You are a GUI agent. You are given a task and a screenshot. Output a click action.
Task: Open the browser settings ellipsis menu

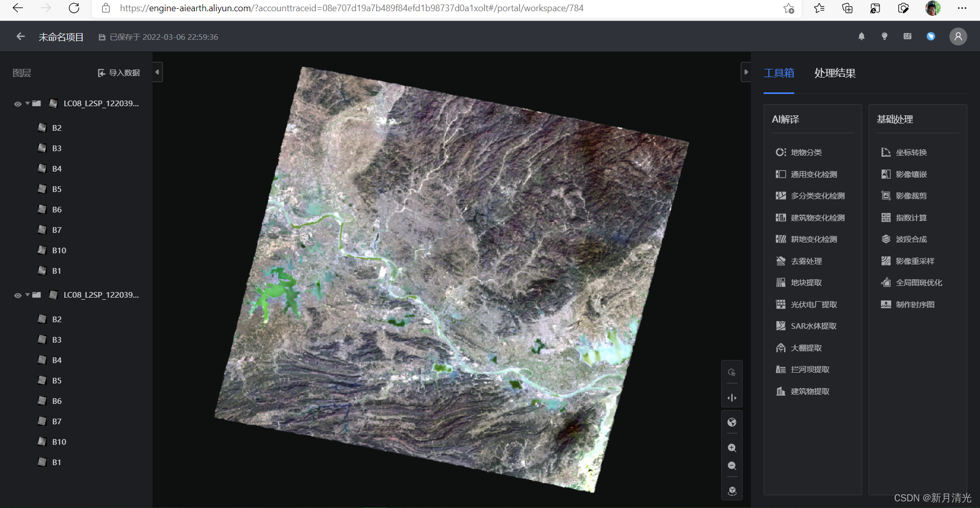tap(962, 8)
